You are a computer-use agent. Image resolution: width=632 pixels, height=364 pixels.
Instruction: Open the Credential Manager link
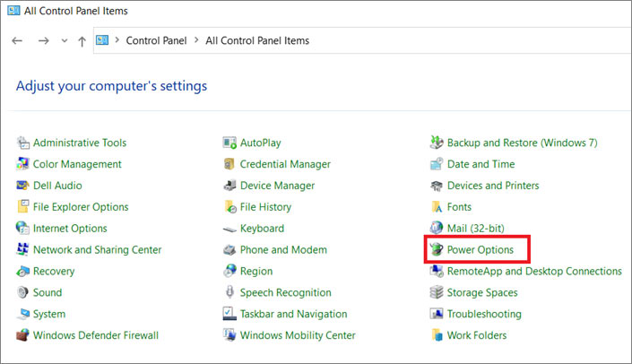(x=285, y=164)
